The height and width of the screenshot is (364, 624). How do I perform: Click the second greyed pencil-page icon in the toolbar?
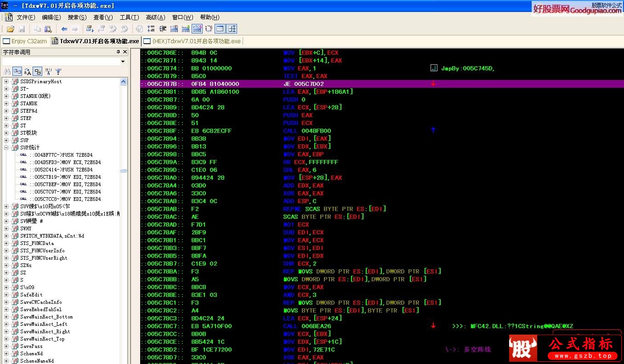pyautogui.click(x=124, y=29)
